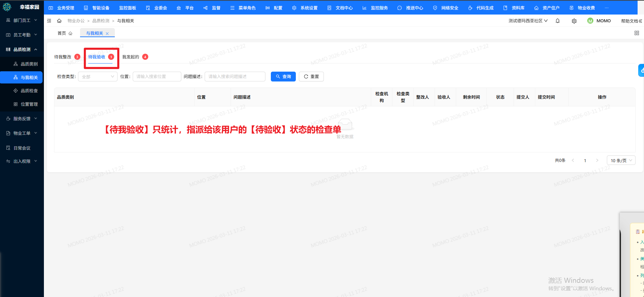Image resolution: width=644 pixels, height=297 pixels.
Task: Open the 10 条/页 page size dropdown
Action: pos(621,160)
